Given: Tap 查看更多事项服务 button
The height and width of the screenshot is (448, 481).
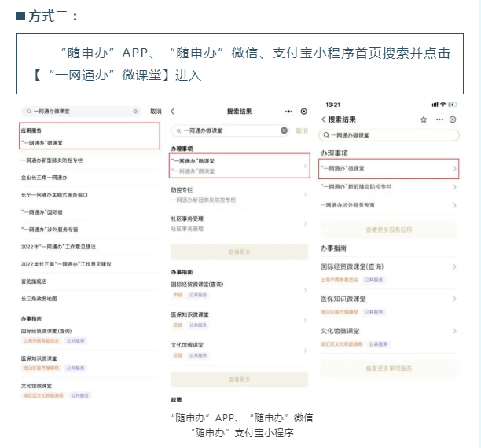Looking at the screenshot, I should (389, 368).
